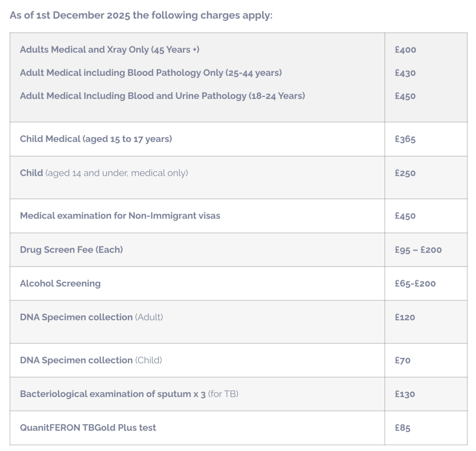Click 'Drug Screen Fee (Each)' label
Screen dimensions: 476x451
[x=71, y=250]
